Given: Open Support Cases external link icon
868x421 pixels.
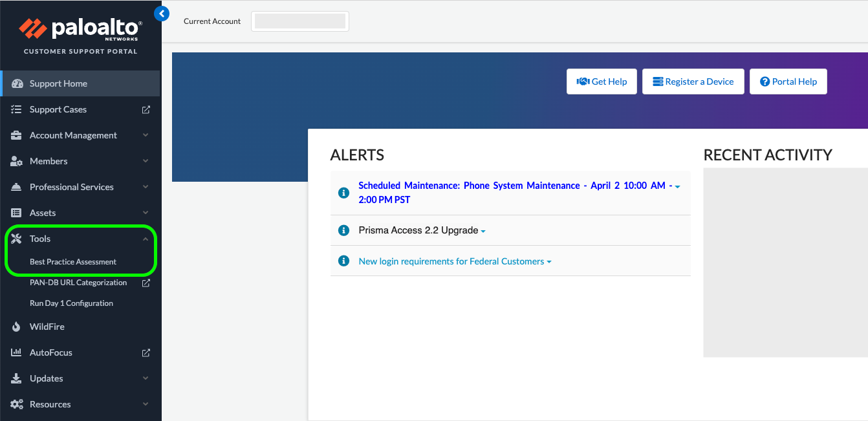Looking at the screenshot, I should tap(146, 109).
